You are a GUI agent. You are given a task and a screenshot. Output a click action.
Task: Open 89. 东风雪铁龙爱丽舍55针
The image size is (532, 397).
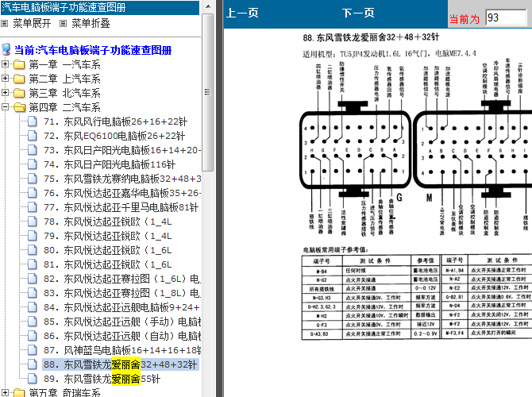pos(102,379)
